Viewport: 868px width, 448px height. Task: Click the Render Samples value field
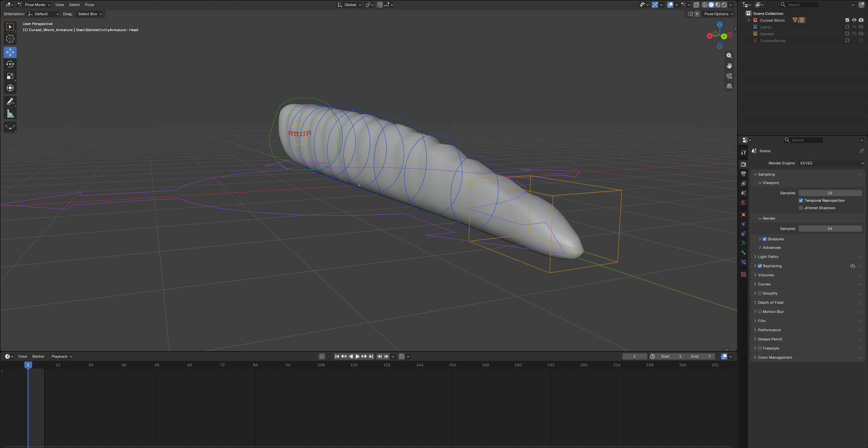pyautogui.click(x=830, y=229)
